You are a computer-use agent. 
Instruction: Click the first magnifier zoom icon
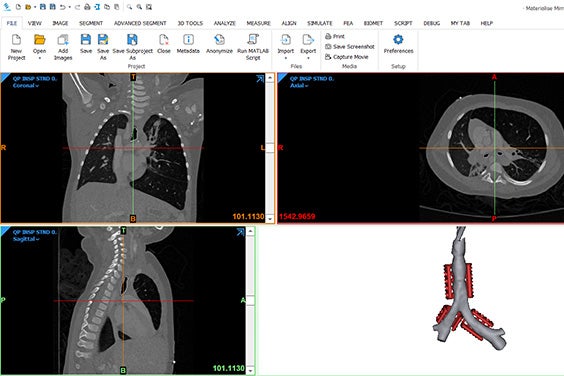coord(129,7)
